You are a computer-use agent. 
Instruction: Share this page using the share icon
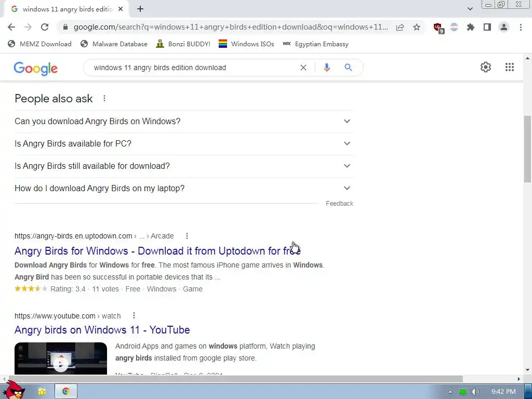coord(400,27)
